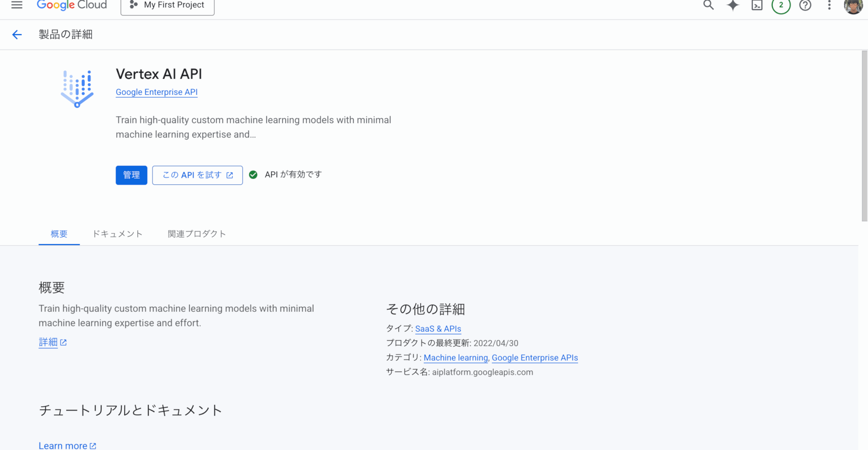
Task: Click the API が有効です status text
Action: click(293, 175)
